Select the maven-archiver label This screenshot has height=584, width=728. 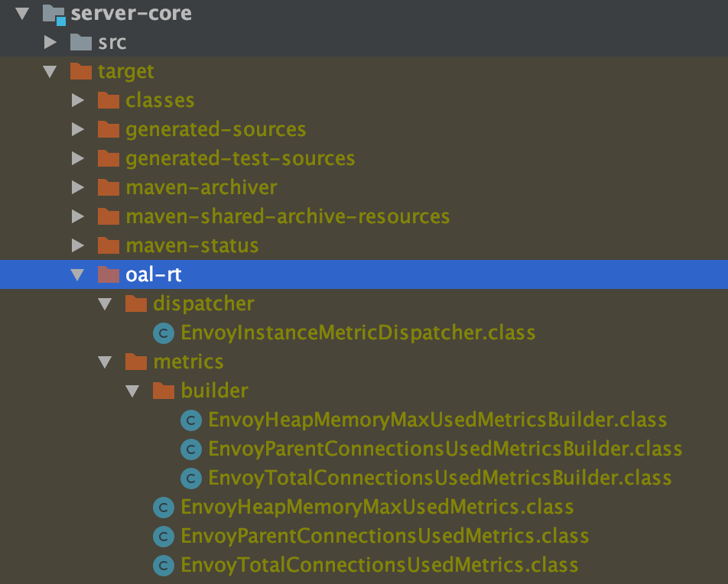pyautogui.click(x=202, y=187)
